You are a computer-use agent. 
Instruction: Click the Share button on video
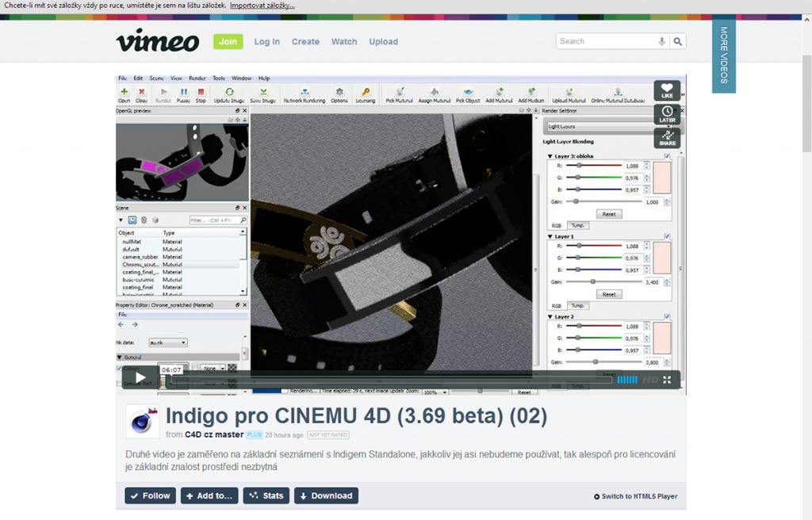tap(667, 138)
